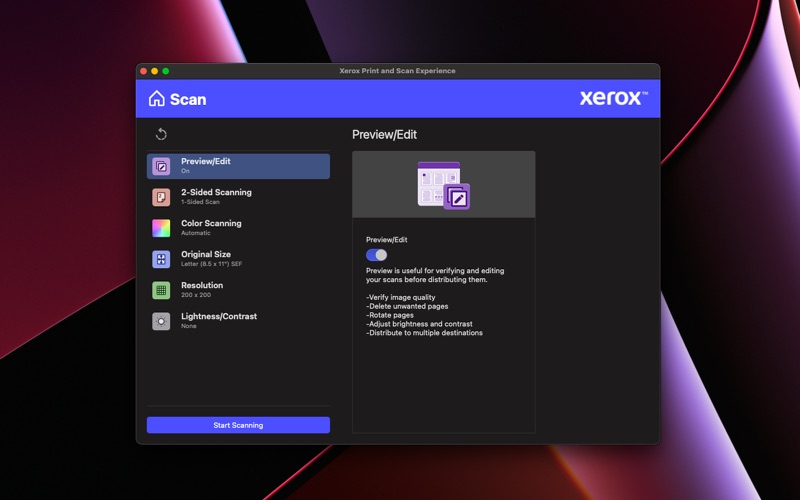Open the Lightness/Contrast setting
Viewport: 800px width, 500px height.
tap(238, 321)
